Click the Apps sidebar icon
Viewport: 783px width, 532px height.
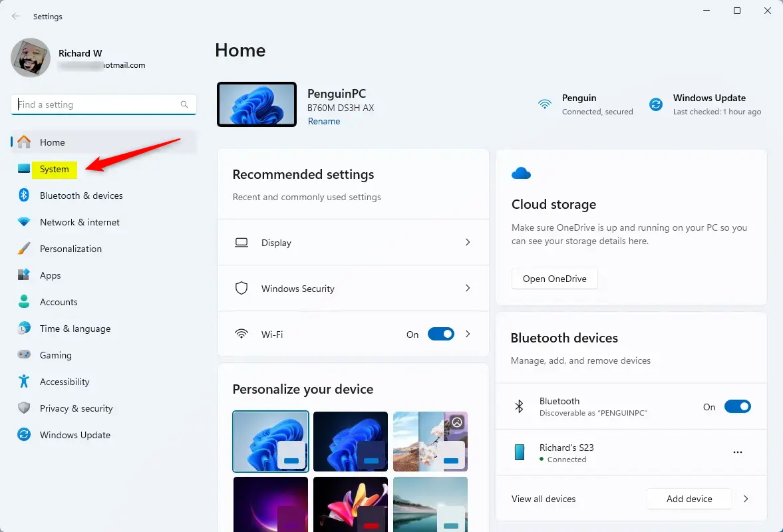[x=23, y=275]
